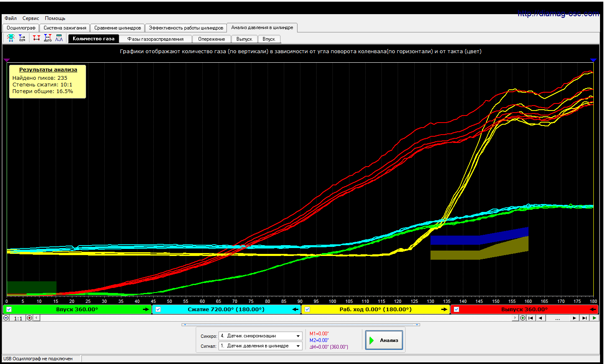
Task: Open the Помощь menu
Action: pyautogui.click(x=55, y=18)
